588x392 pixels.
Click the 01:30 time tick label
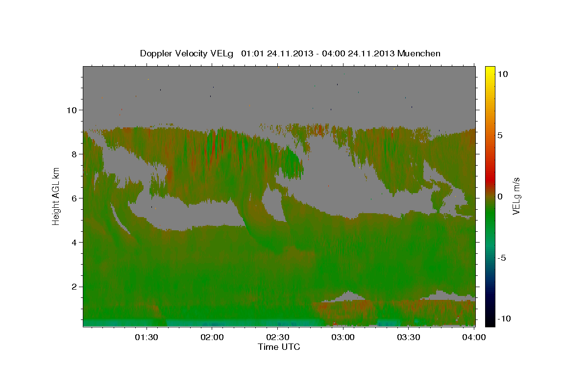(x=146, y=338)
